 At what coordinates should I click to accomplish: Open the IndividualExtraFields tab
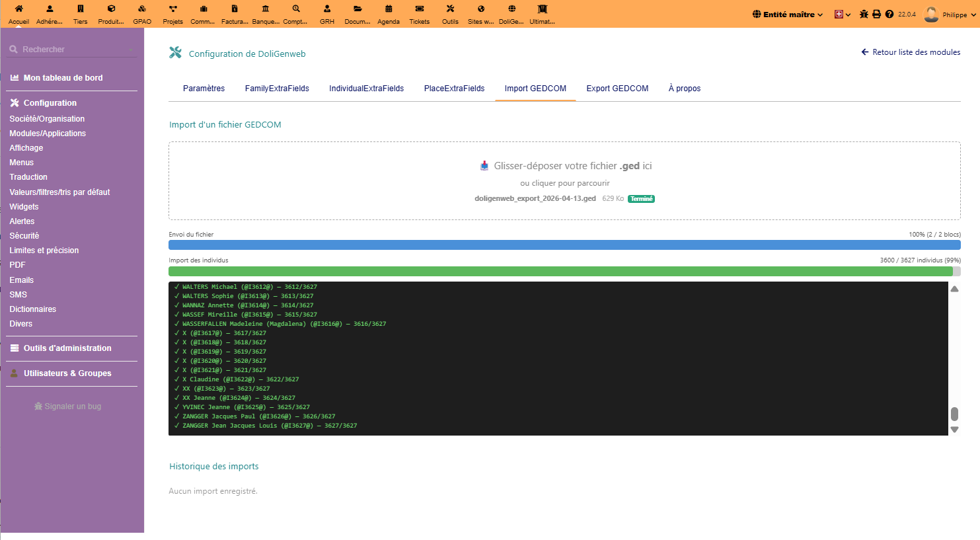click(x=366, y=89)
